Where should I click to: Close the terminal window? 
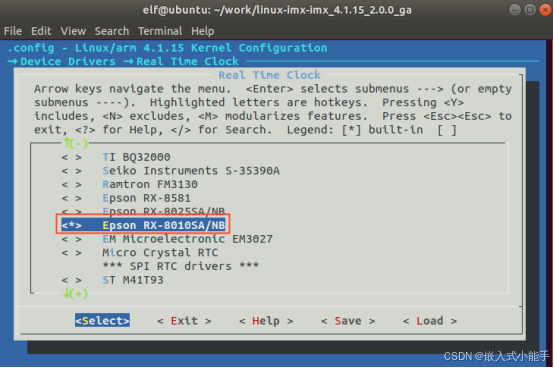[x=545, y=10]
